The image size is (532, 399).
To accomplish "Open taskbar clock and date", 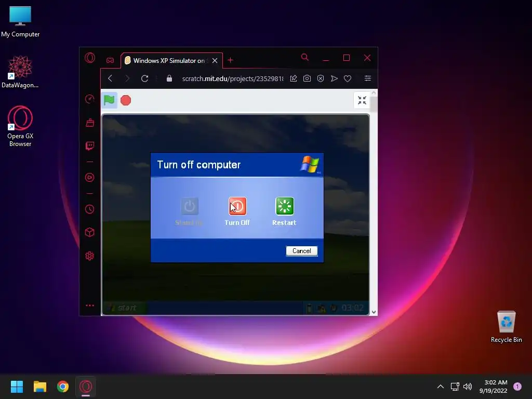I will pos(494,387).
